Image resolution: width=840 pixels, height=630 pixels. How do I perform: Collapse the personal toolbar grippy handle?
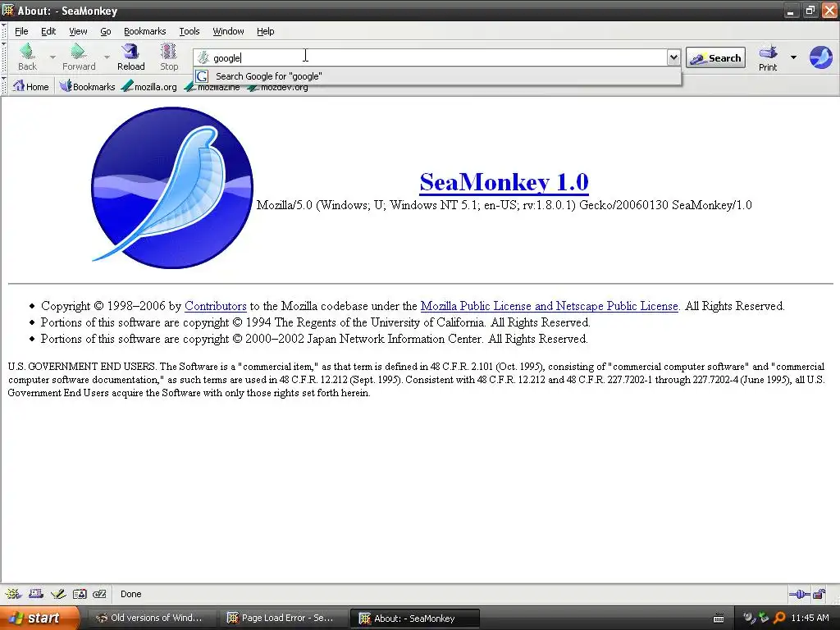4,86
